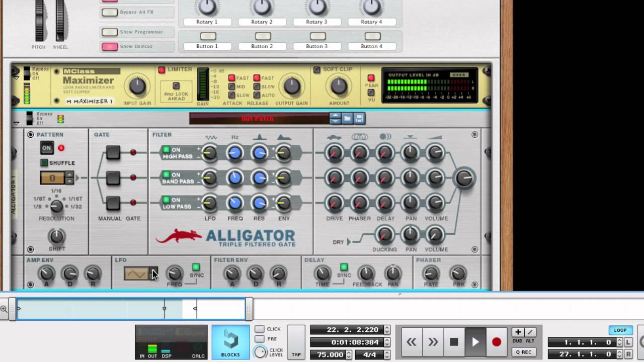Viewport: 644px width, 362px height.
Task: Click the Combinator Button 4
Action: [x=372, y=37]
